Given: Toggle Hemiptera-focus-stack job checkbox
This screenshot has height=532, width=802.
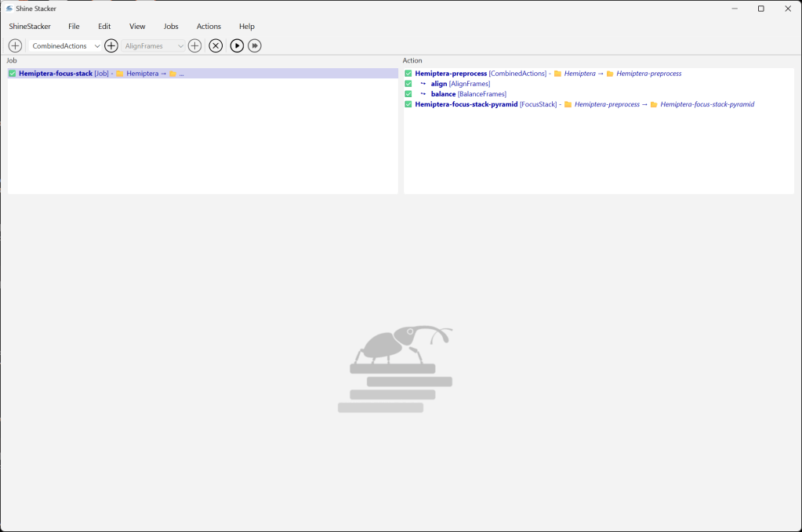Looking at the screenshot, I should [x=13, y=74].
